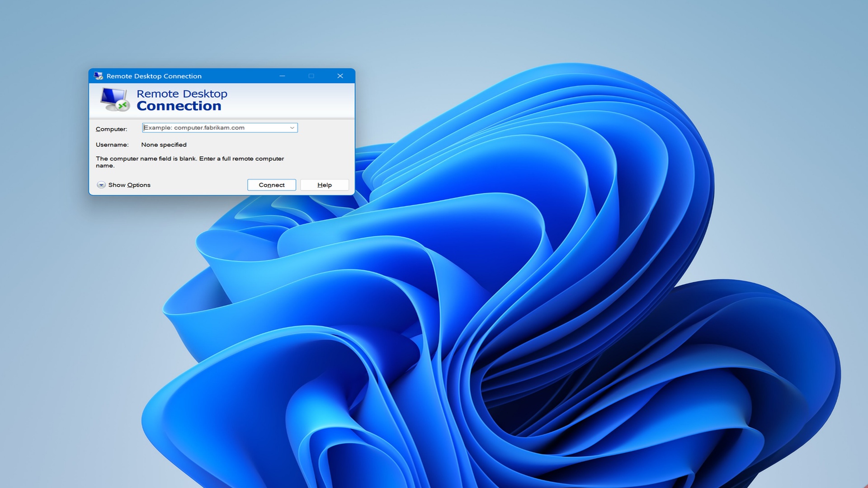Click the Connect button
This screenshot has height=488, width=868.
point(272,185)
